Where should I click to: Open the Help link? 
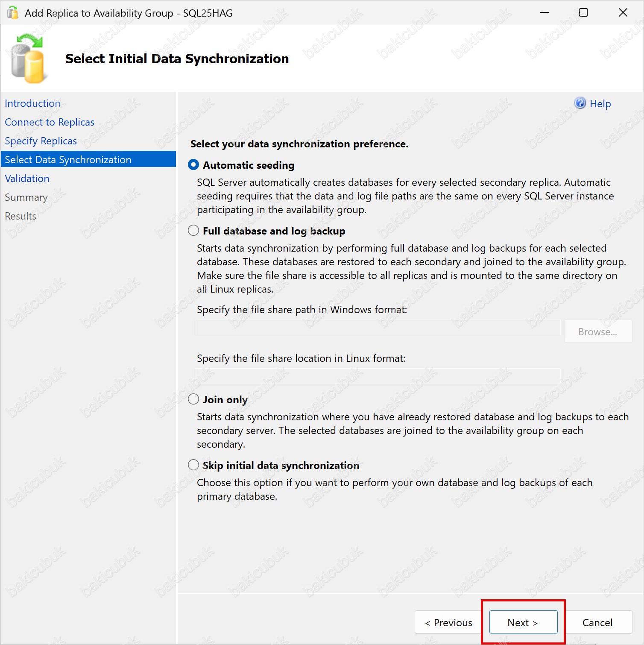click(600, 104)
